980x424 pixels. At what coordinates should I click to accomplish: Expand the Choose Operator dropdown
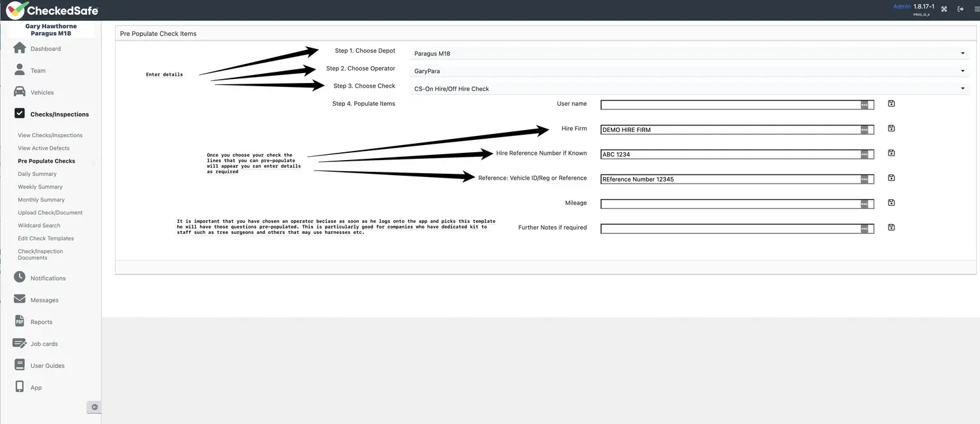689,71
